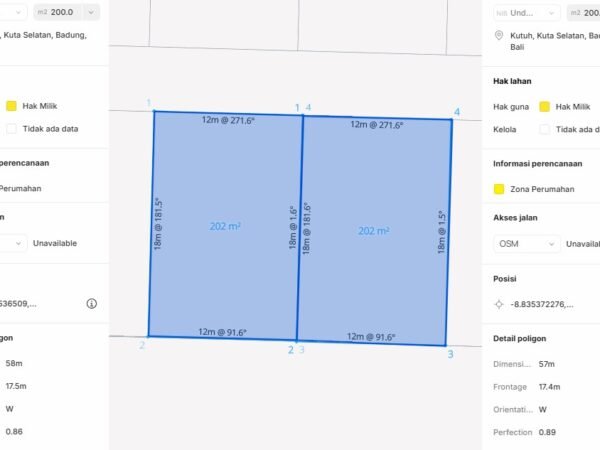Click the Zona Perumahan yellow swatch
This screenshot has height=450, width=600.
click(x=499, y=188)
